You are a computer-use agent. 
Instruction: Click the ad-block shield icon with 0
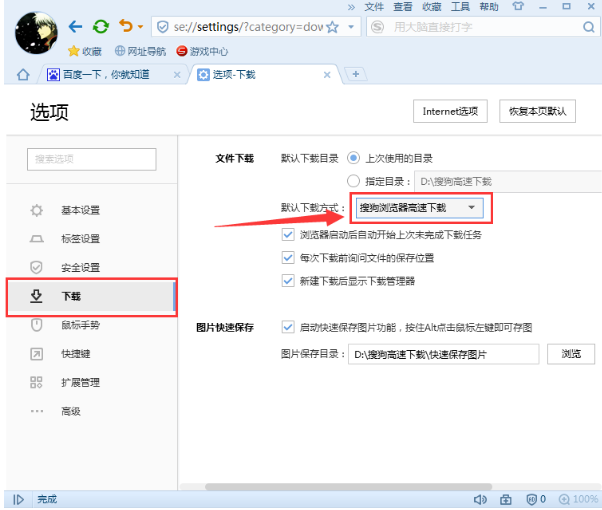(x=536, y=500)
